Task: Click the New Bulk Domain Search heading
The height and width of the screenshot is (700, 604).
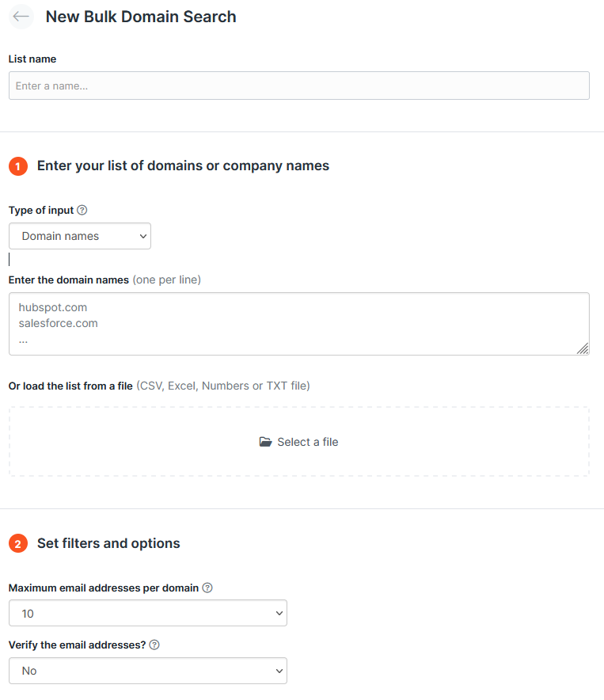Action: (141, 17)
